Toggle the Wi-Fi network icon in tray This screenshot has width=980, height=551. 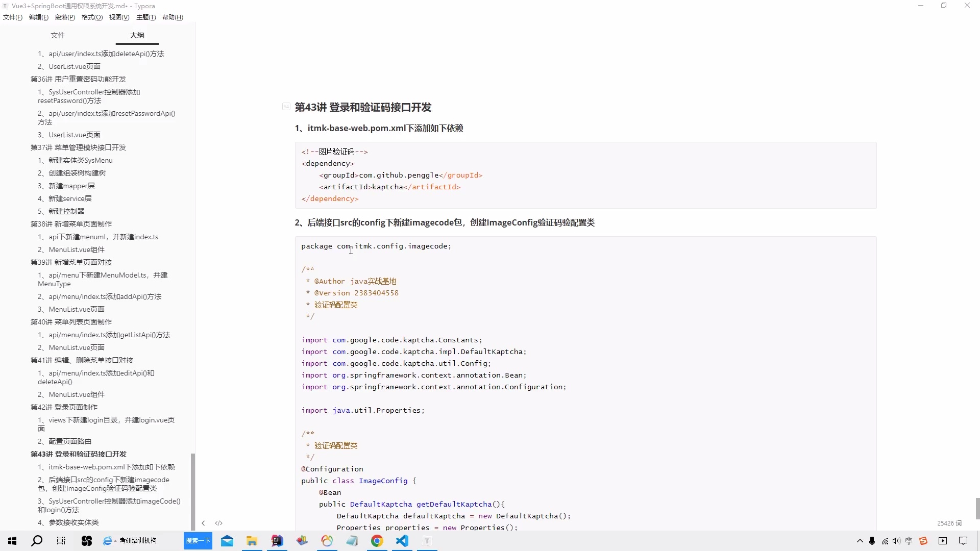point(885,541)
